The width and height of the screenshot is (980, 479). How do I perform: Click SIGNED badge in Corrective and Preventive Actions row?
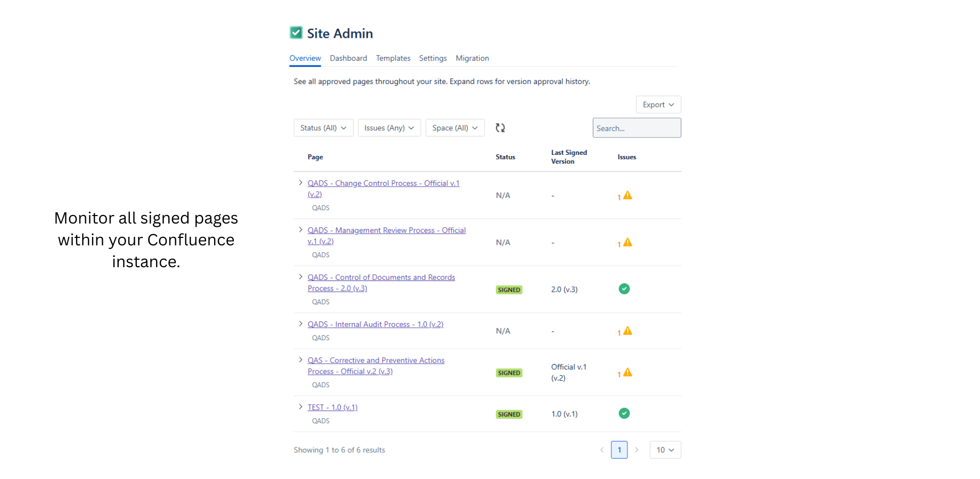coord(509,373)
